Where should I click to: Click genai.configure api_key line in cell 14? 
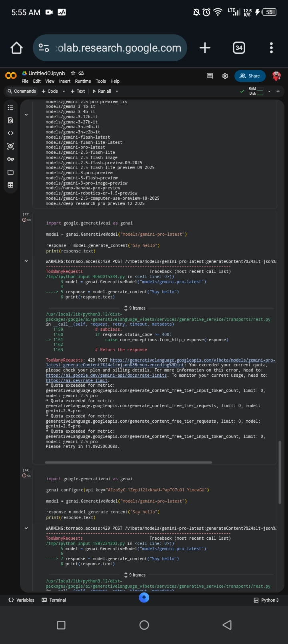[x=128, y=490]
